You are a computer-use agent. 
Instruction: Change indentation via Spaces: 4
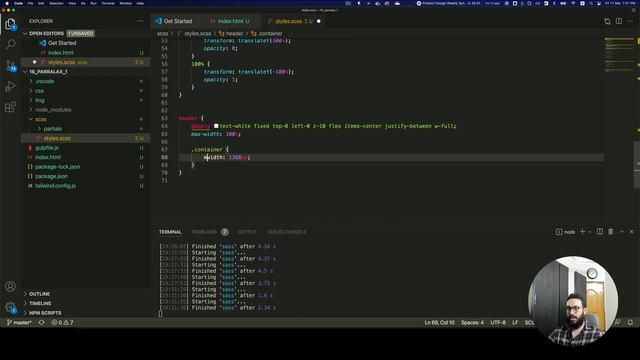click(x=472, y=322)
